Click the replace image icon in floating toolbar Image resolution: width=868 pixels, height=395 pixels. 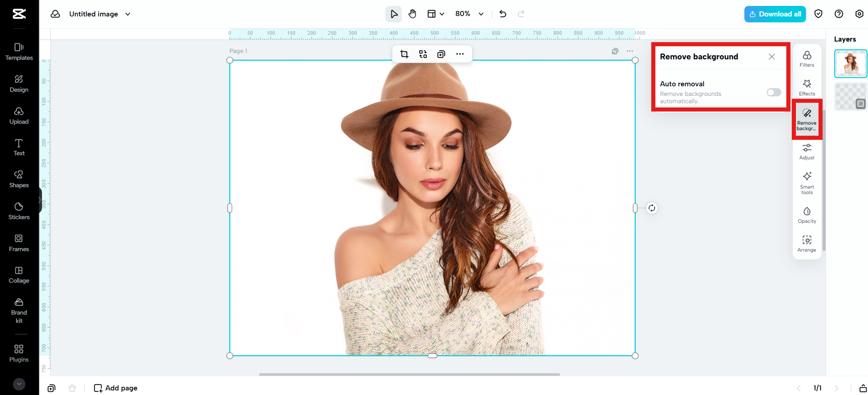coord(423,54)
